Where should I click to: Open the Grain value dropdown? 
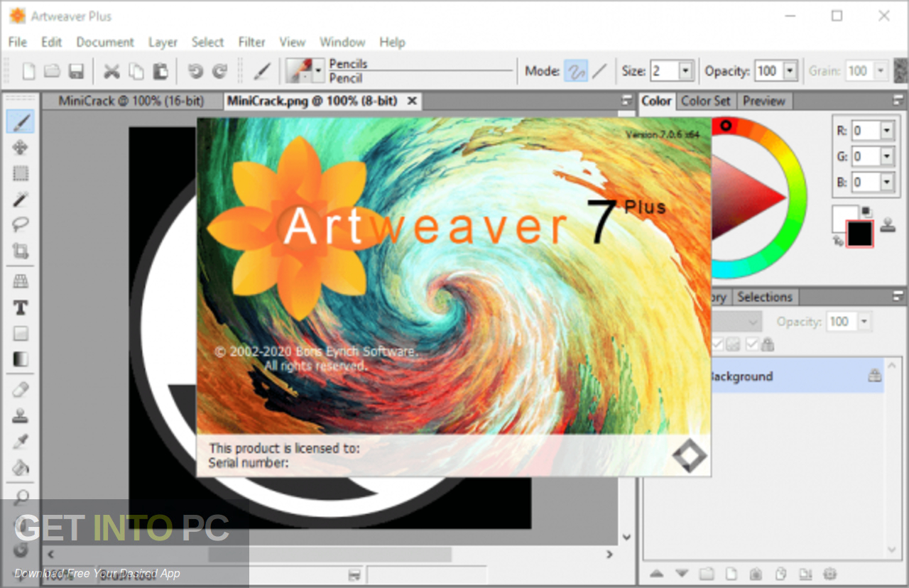(881, 71)
